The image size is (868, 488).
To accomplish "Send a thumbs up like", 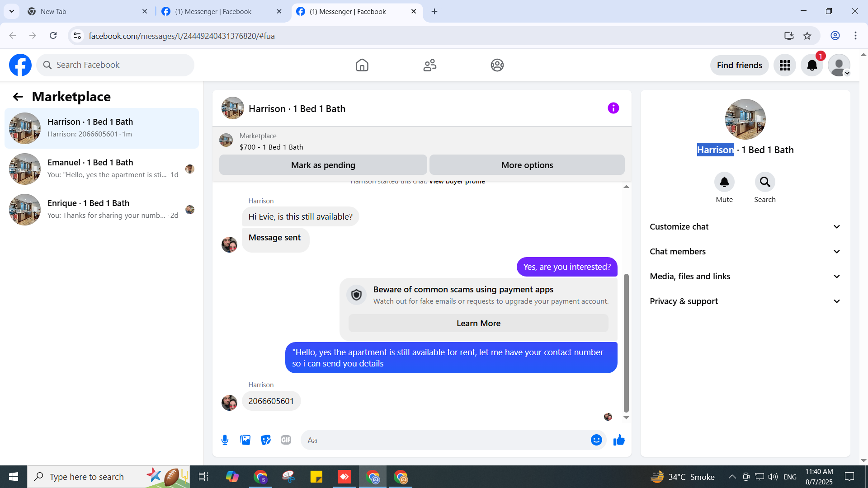I will tap(619, 440).
